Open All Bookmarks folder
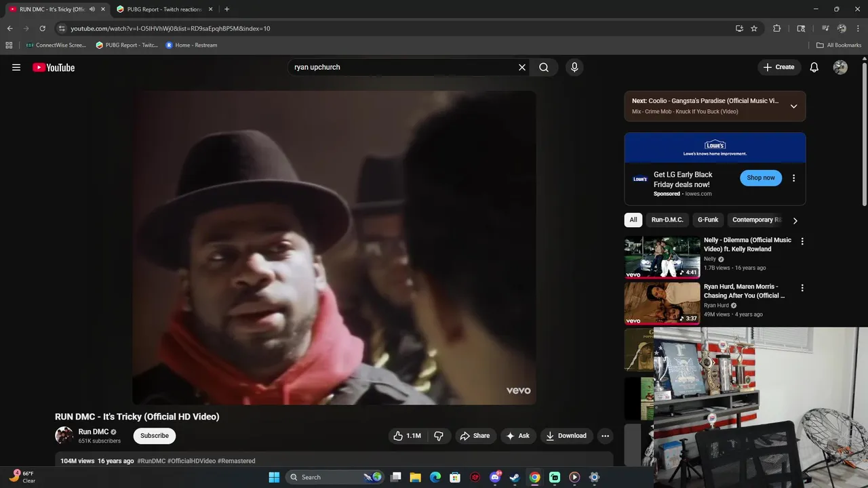Screen dimensions: 868x488 point(839,45)
